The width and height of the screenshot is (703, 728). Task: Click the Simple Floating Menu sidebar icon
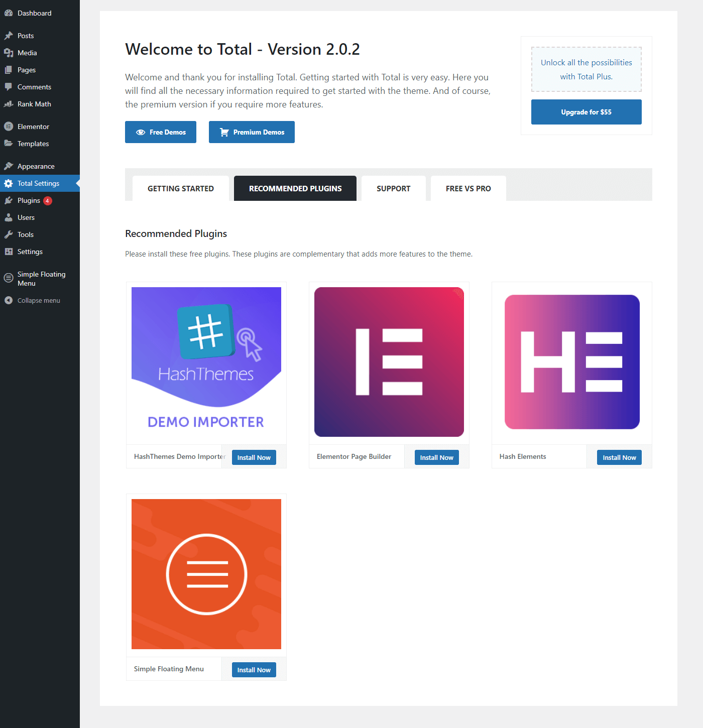pyautogui.click(x=9, y=278)
